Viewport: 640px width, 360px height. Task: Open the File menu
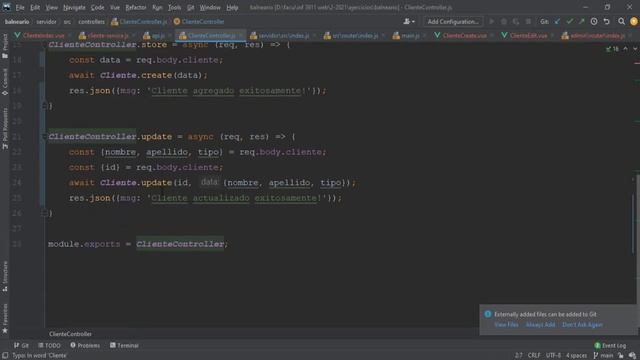(20, 7)
